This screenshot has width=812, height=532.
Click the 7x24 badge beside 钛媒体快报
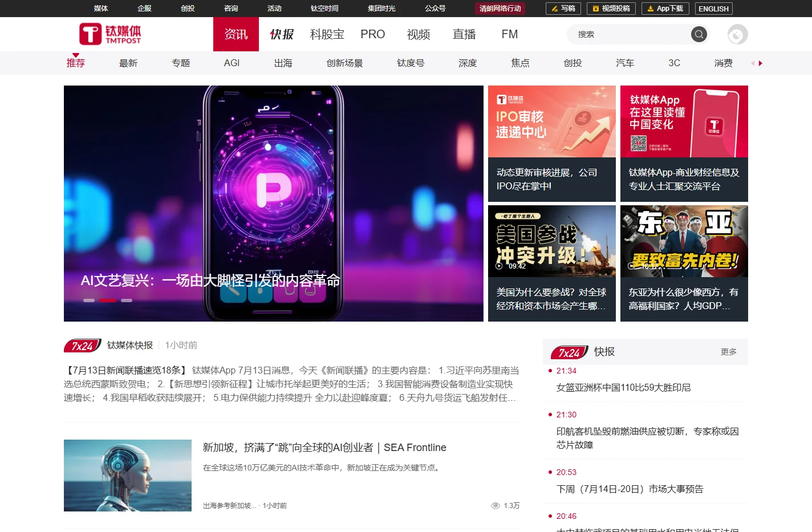[x=83, y=346]
